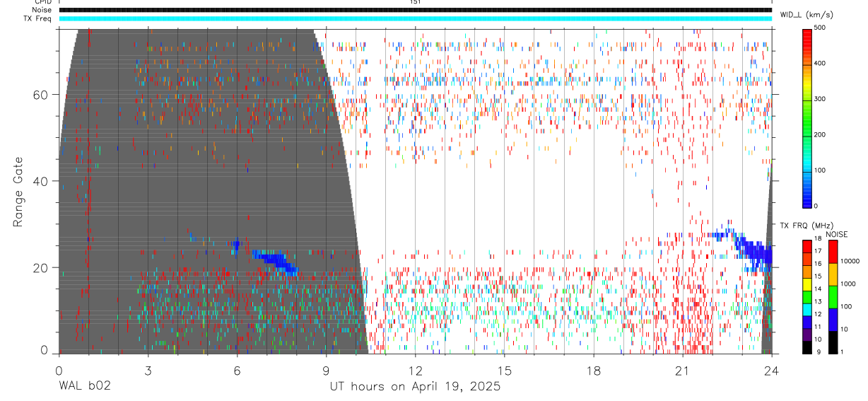Screen dimensions: 868x401
Task: Click the 'Range Gate' axis title
Action: click(x=17, y=192)
